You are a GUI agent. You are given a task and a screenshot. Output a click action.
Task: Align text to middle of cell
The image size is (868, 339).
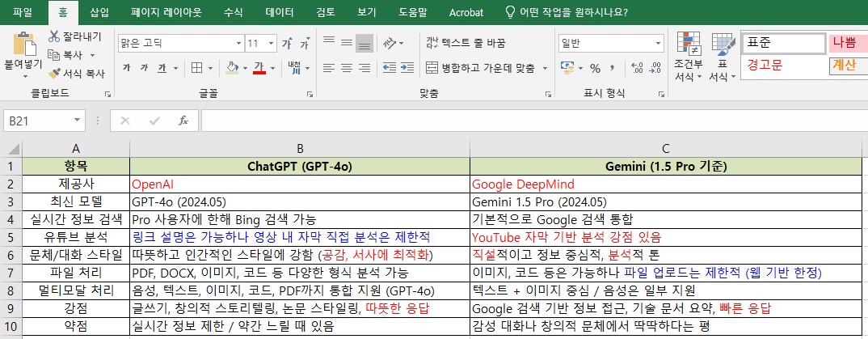347,43
